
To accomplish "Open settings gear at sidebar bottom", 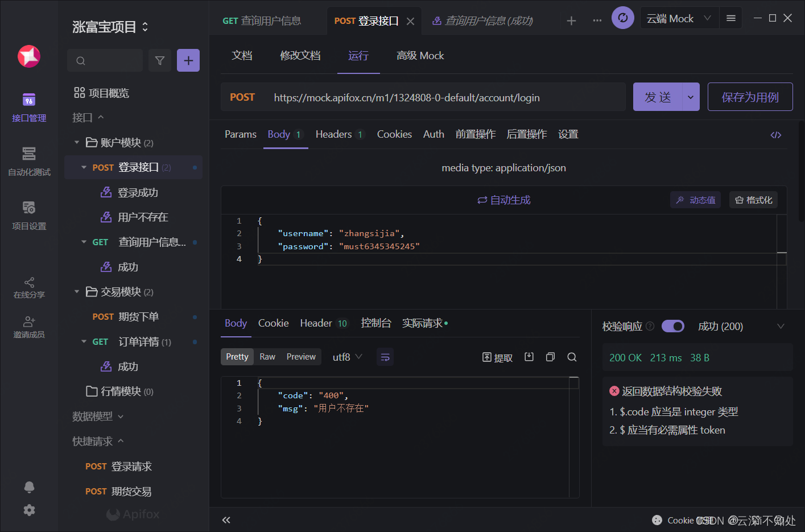I will click(29, 510).
